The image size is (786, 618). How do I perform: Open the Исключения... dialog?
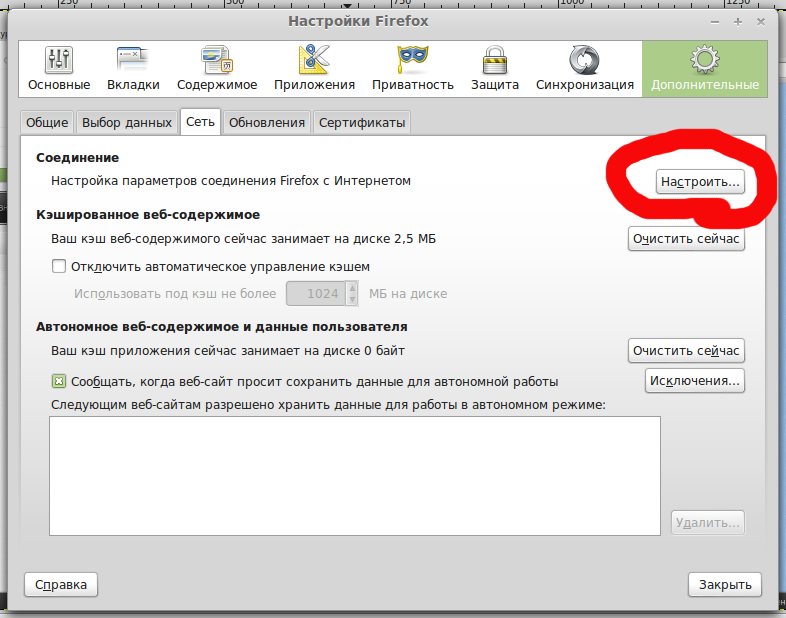point(694,381)
